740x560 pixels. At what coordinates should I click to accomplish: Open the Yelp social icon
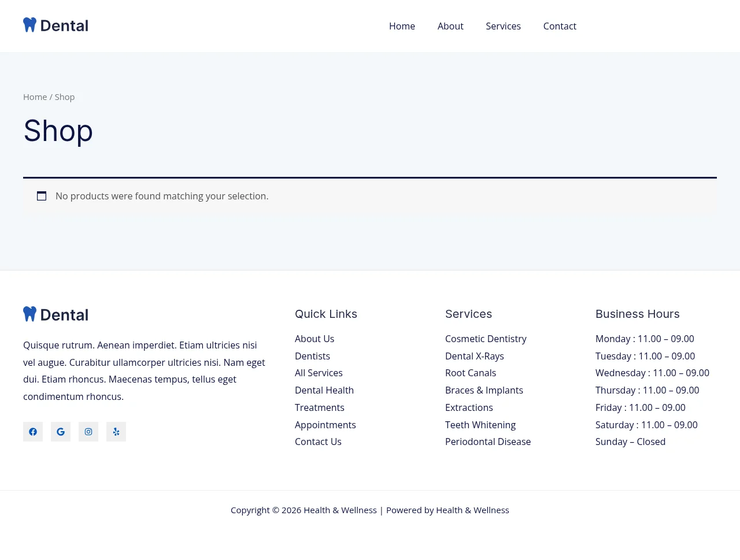click(116, 432)
